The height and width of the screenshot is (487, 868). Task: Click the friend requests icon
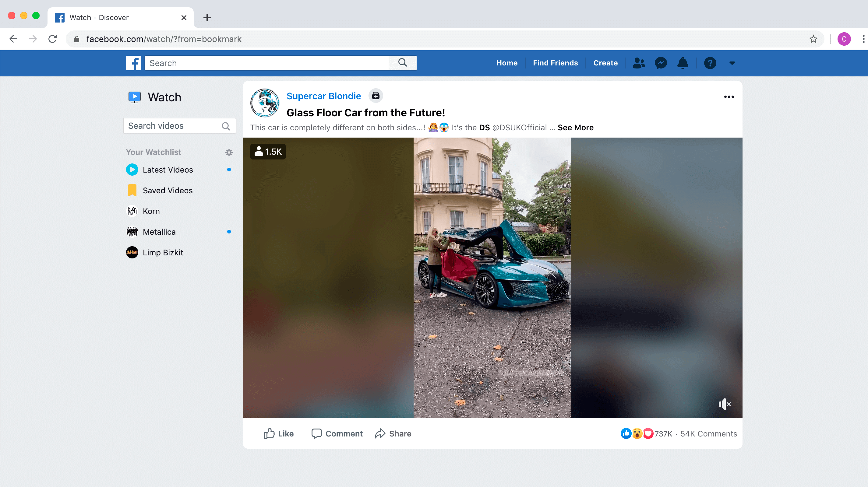639,63
